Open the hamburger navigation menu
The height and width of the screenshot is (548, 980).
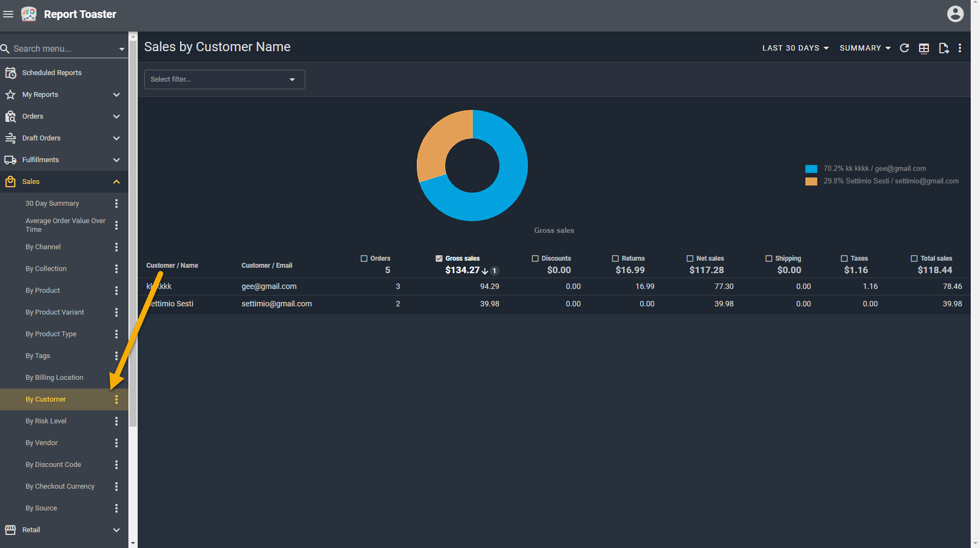coord(8,14)
